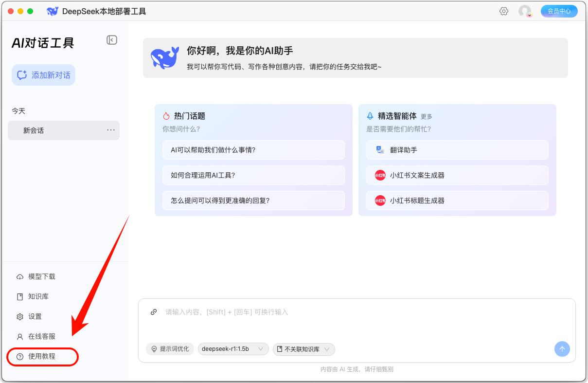Image resolution: width=588 pixels, height=383 pixels.
Task: Click 更多 link next to 精选智能体
Action: click(427, 117)
